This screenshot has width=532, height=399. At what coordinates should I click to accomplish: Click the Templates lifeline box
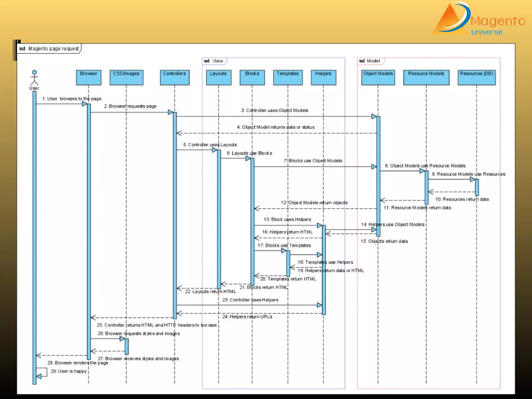click(288, 77)
